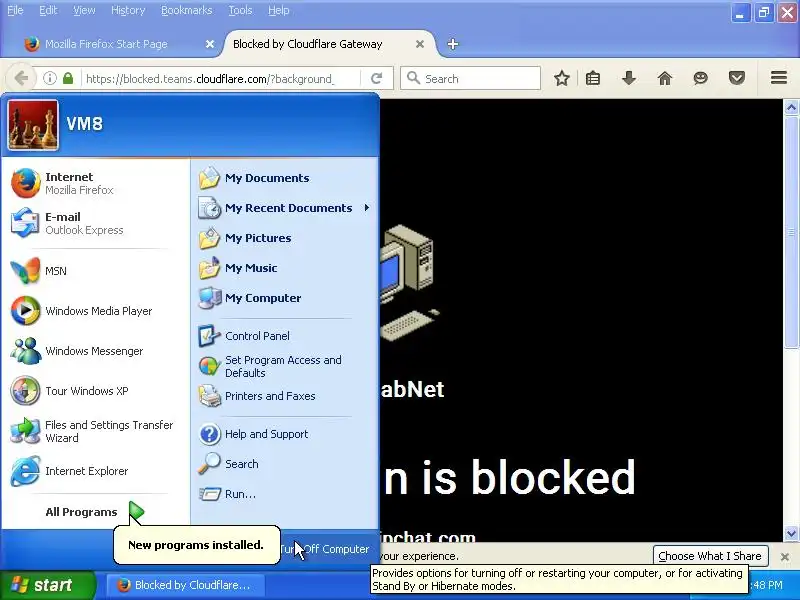The height and width of the screenshot is (600, 800).
Task: Show bookmarks list icon in toolbar
Action: coord(593,79)
